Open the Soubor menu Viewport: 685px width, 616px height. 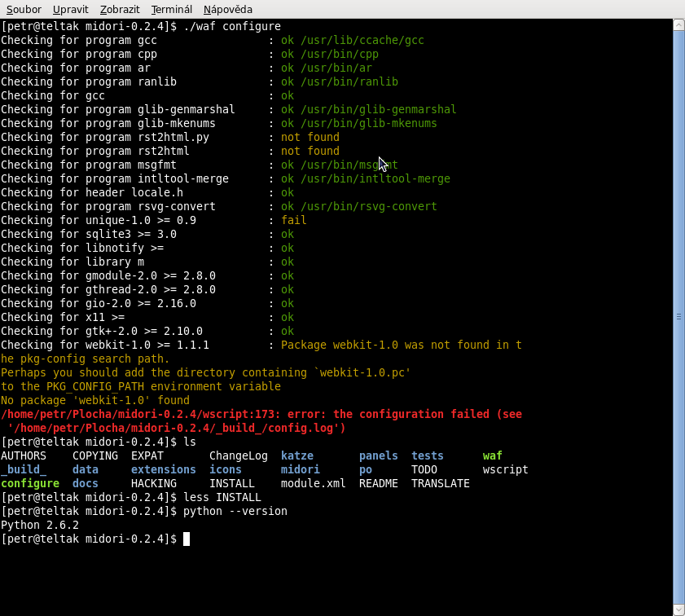point(24,9)
